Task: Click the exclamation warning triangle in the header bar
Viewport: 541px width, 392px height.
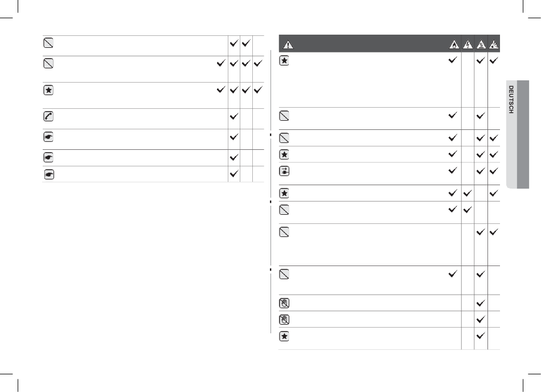Action: coord(288,44)
